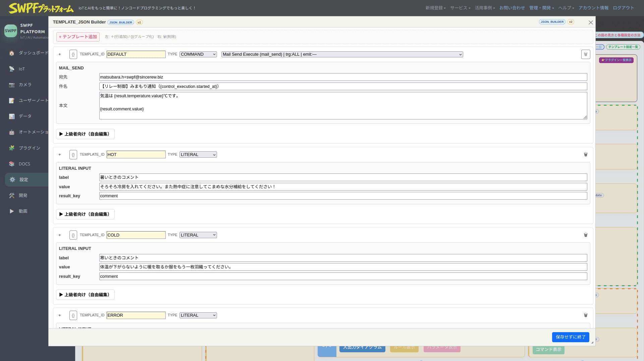Open the 新規登録 menu

(x=435, y=8)
